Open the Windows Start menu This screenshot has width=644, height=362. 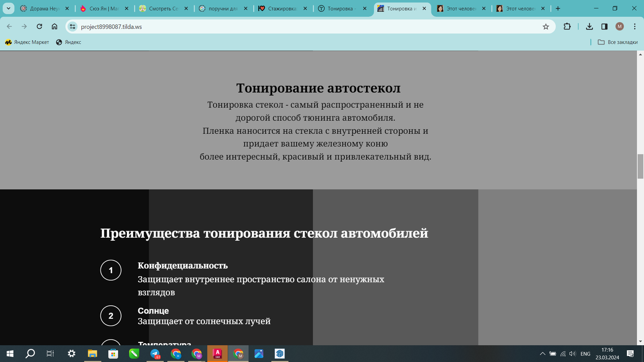pyautogui.click(x=10, y=354)
